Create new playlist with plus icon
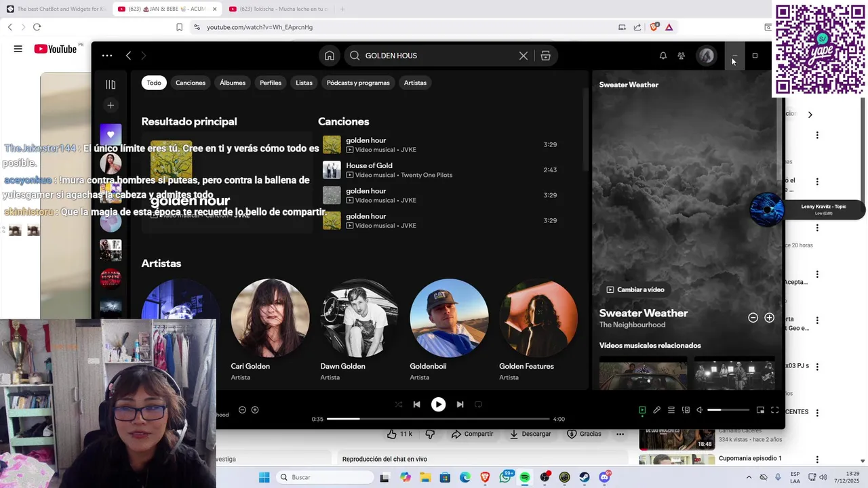 click(x=111, y=105)
